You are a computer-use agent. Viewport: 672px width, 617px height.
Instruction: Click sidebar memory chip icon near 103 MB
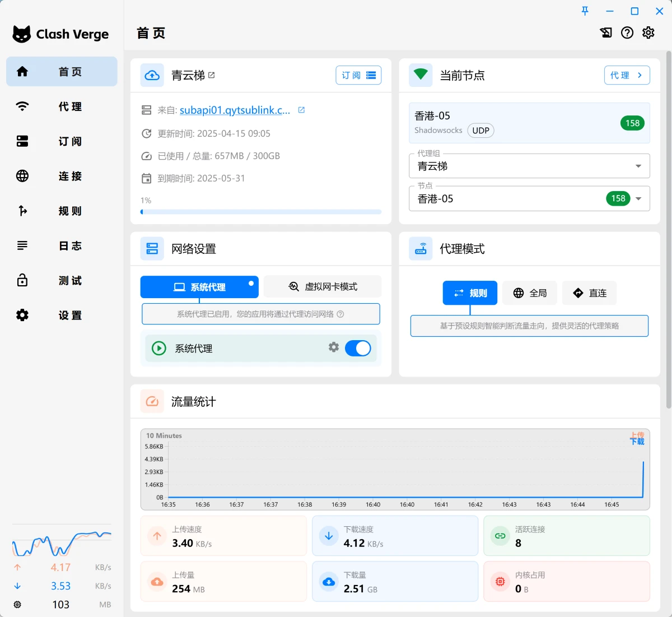pyautogui.click(x=17, y=605)
